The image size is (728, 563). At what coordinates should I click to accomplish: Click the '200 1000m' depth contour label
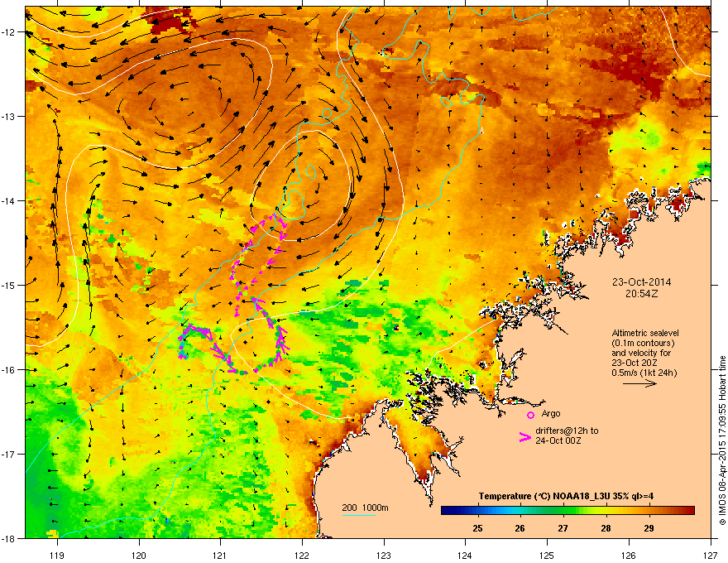pos(365,508)
